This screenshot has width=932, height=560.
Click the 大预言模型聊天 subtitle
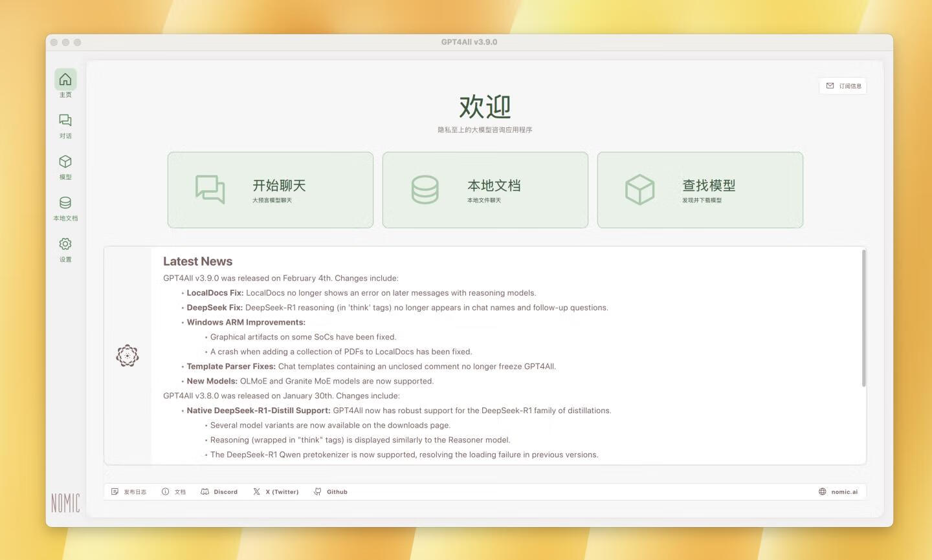coord(272,200)
